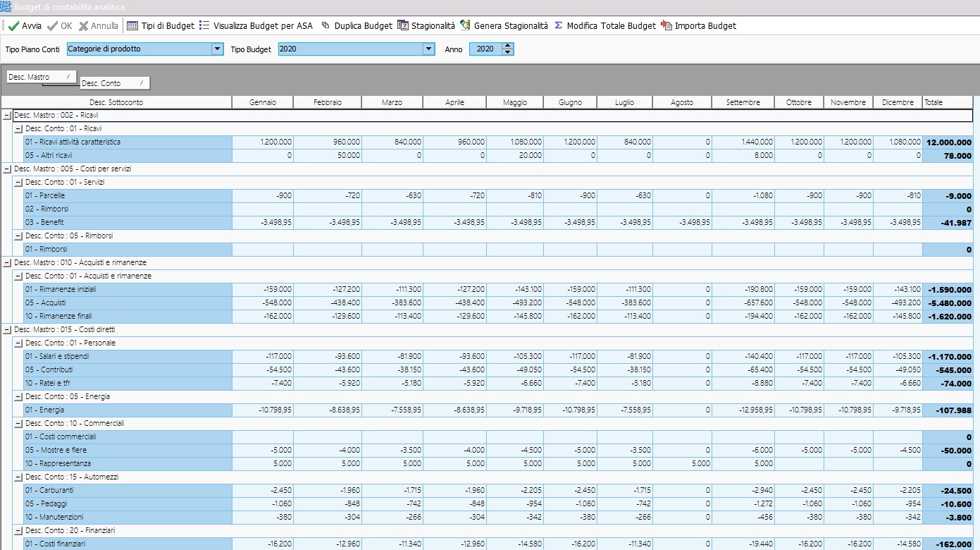Open the Stagionalità icon
Viewport: 980px width, 550px height.
pyautogui.click(x=403, y=26)
